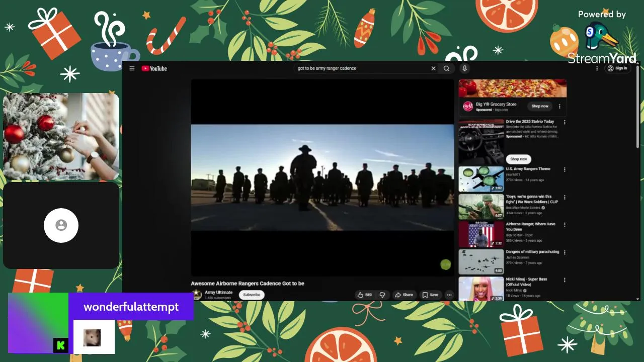Dislike the video with the thumbs-down icon
The width and height of the screenshot is (644, 362).
(382, 295)
